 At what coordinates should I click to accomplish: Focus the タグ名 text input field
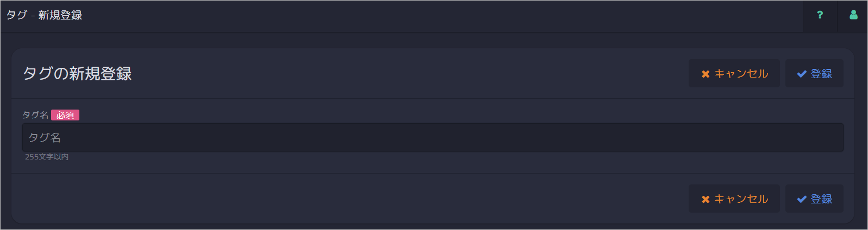coord(433,137)
